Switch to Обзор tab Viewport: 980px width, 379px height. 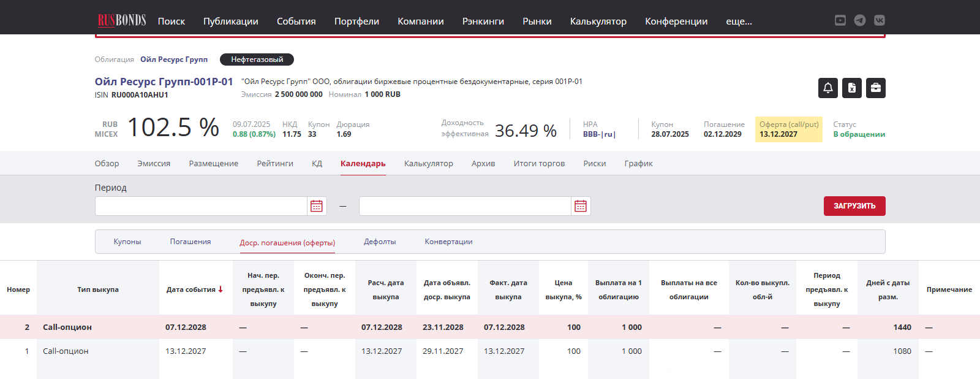107,164
